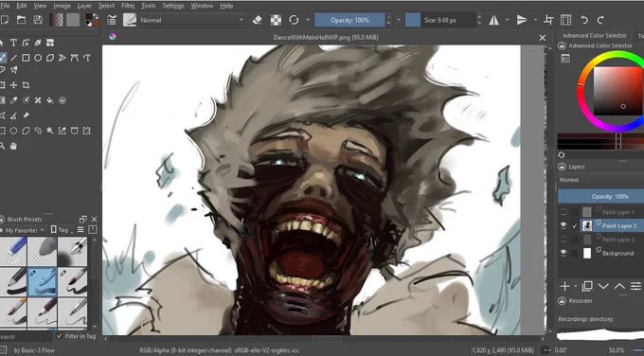The image size is (644, 356).
Task: Select the Color Sampler eyedropper tool
Action: point(13,100)
